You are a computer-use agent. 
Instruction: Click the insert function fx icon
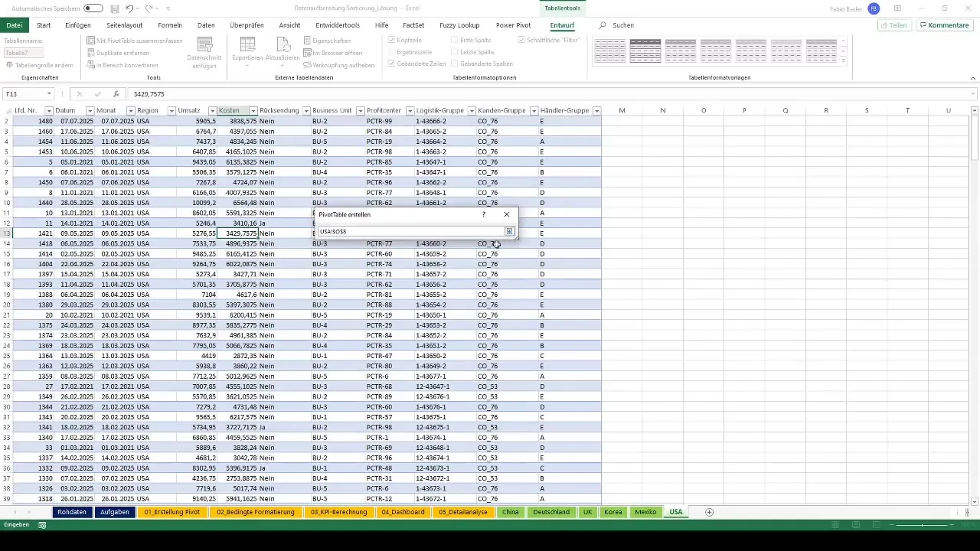[x=116, y=94]
